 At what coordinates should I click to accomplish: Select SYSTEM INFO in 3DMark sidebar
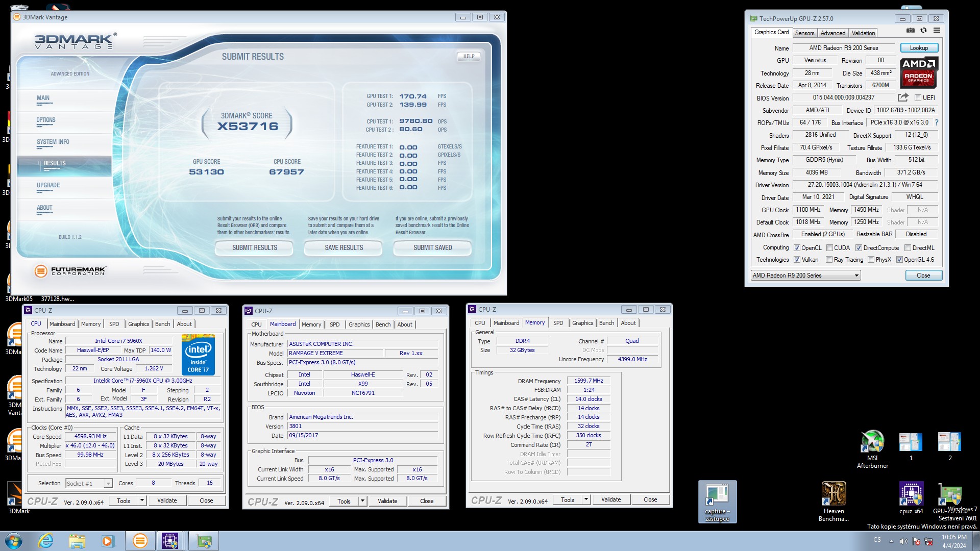click(53, 142)
